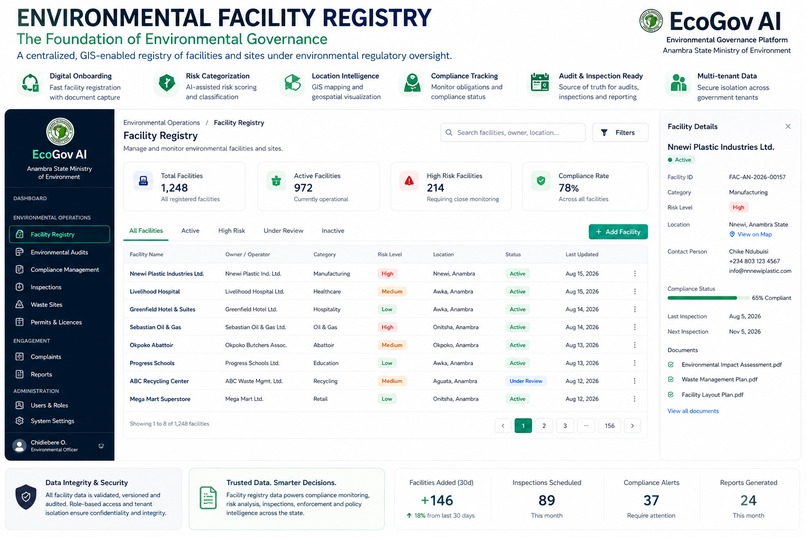Open Facility Registry in the sidebar

[59, 234]
